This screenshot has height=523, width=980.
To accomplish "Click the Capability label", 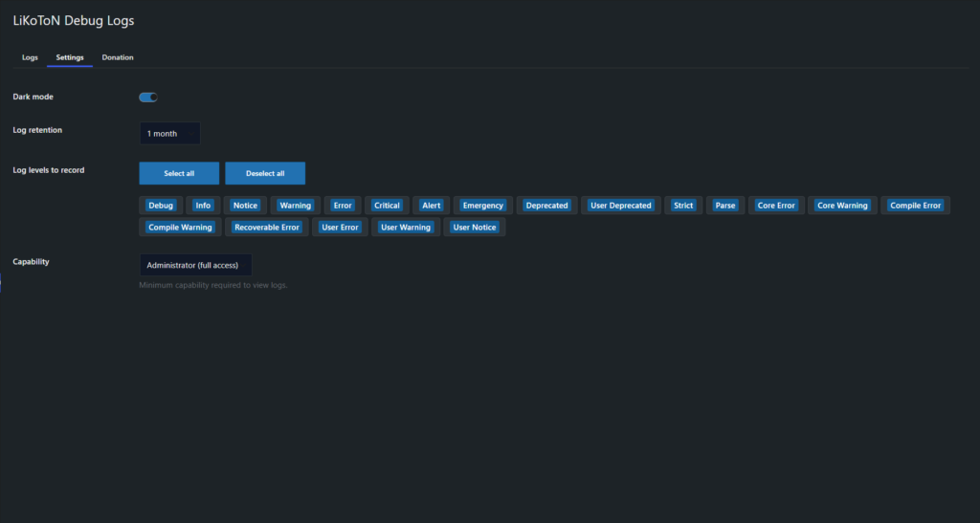I will click(32, 262).
